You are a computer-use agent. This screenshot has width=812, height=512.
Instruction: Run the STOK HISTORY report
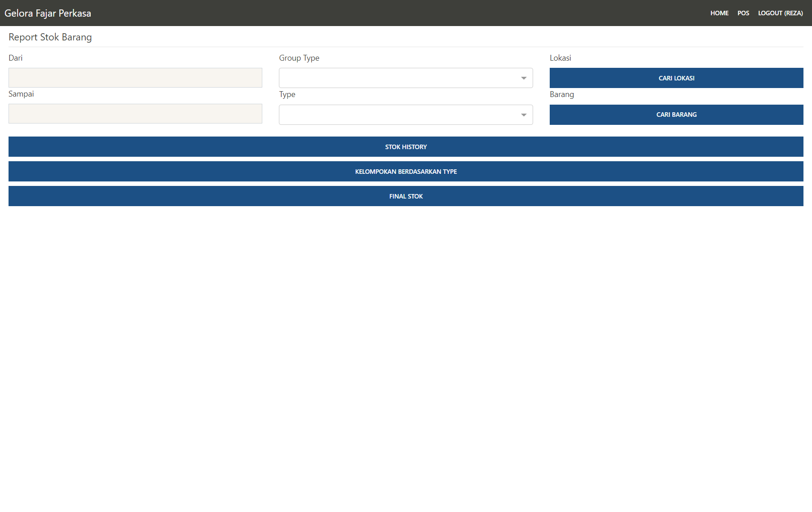(x=406, y=146)
